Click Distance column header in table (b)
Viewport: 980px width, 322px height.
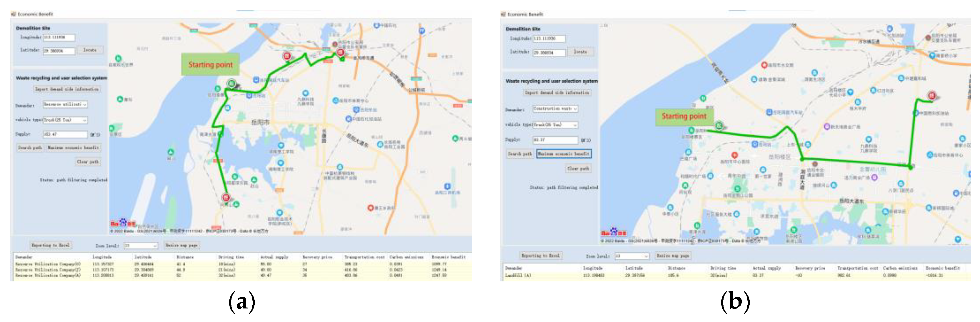click(676, 268)
